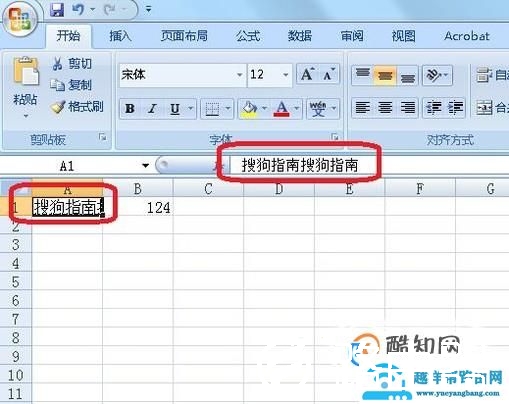The width and height of the screenshot is (509, 404).
Task: Open the 页面布局 tab
Action: (184, 36)
